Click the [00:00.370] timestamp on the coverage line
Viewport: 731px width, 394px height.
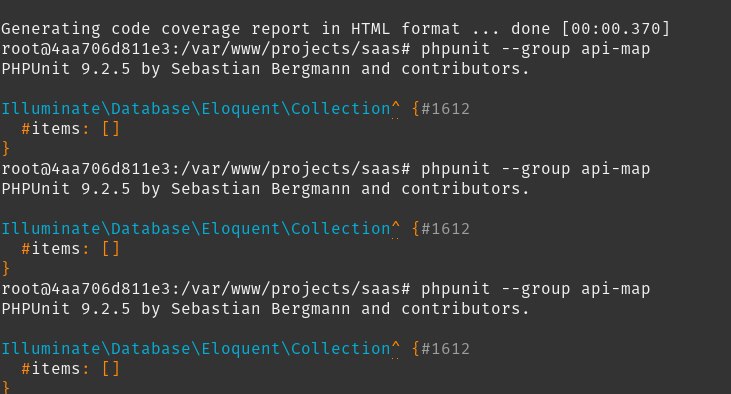[615, 28]
